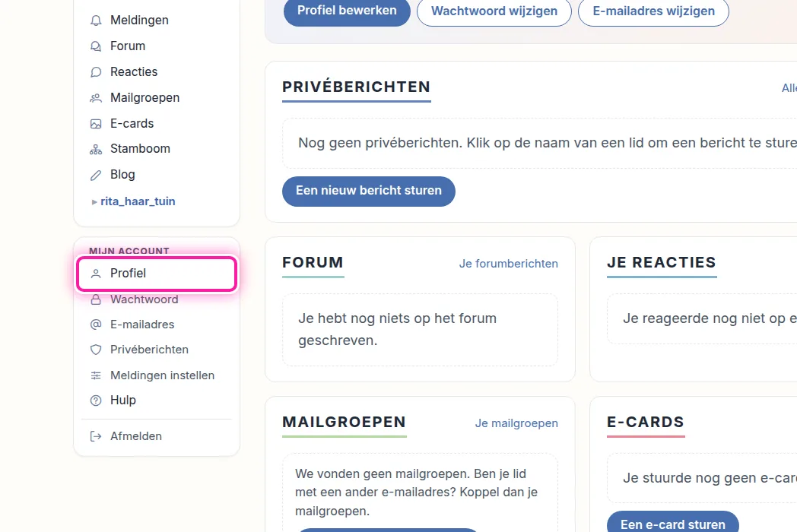Click the 'Nog geen privéberichten' message

(x=548, y=143)
